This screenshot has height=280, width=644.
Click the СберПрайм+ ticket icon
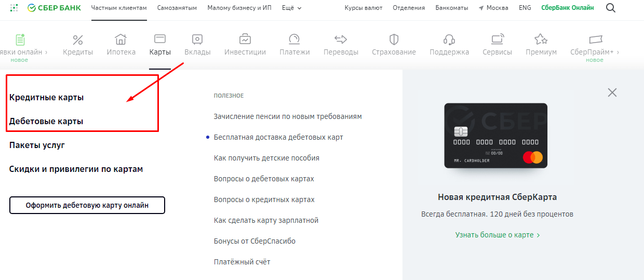coord(595,39)
